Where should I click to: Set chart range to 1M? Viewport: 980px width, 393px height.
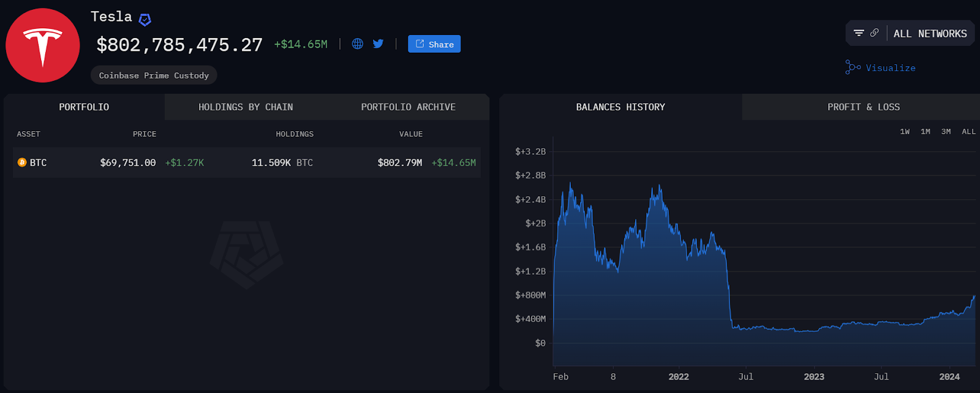coord(925,131)
